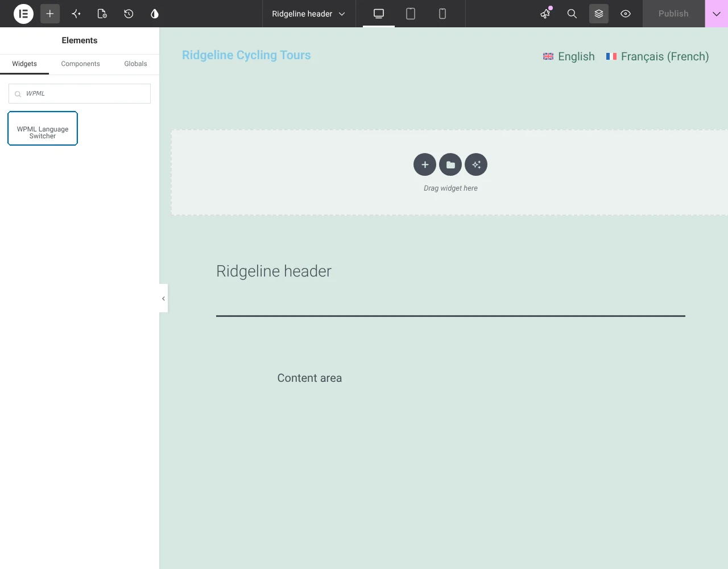Choose English language link
This screenshot has height=569, width=728.
(x=576, y=56)
